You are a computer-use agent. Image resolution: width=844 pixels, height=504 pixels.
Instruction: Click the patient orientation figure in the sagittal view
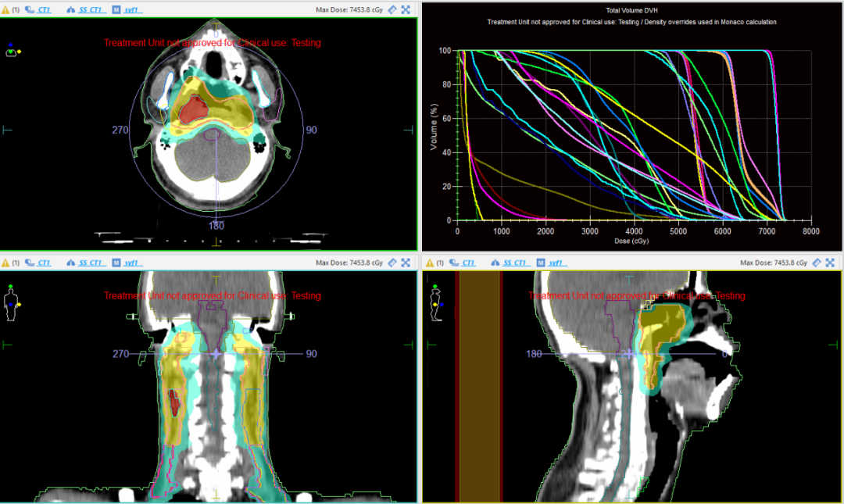[437, 305]
